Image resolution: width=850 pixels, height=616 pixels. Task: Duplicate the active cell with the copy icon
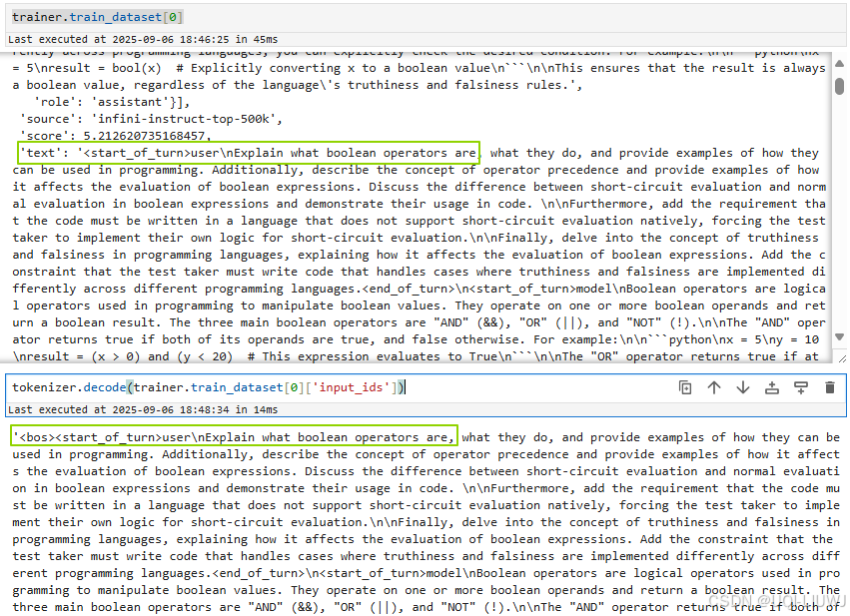[685, 387]
